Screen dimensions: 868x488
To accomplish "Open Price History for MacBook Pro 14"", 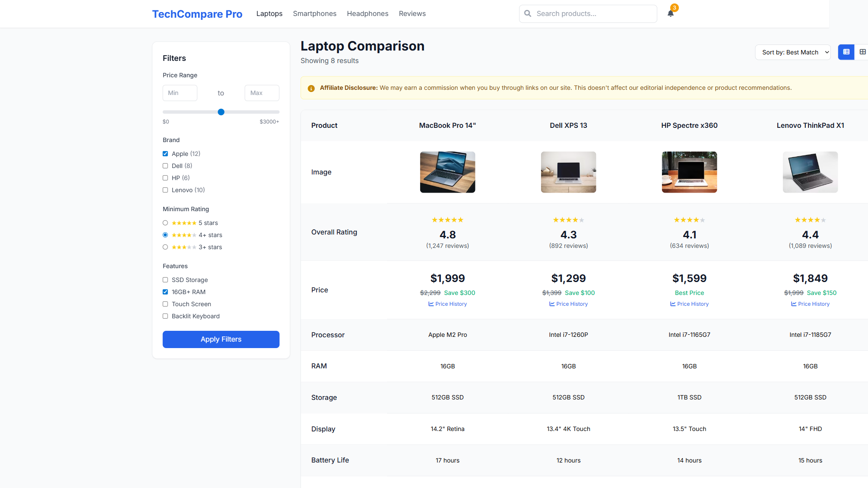I will [447, 304].
